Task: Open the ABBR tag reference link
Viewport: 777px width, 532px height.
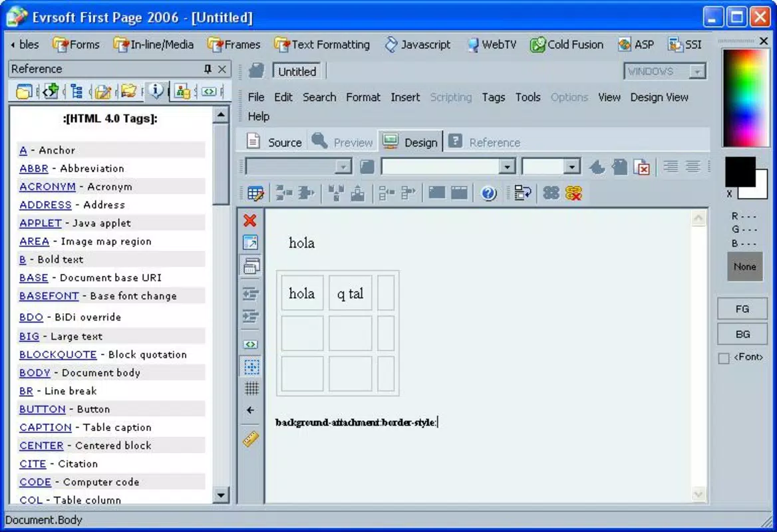Action: coord(34,168)
